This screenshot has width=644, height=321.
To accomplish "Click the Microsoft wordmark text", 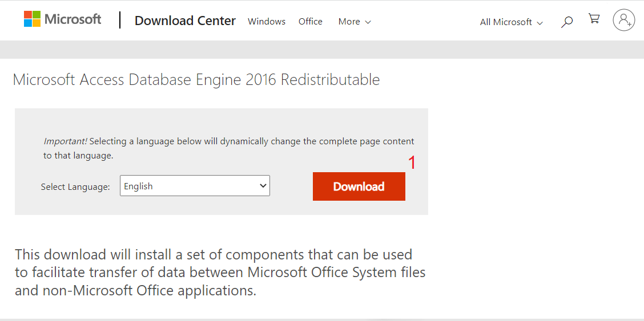I will pos(73,19).
